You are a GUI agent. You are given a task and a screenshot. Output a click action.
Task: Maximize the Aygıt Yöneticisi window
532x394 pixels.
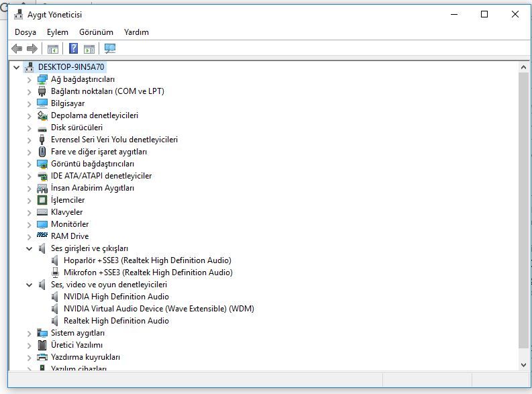[484, 14]
